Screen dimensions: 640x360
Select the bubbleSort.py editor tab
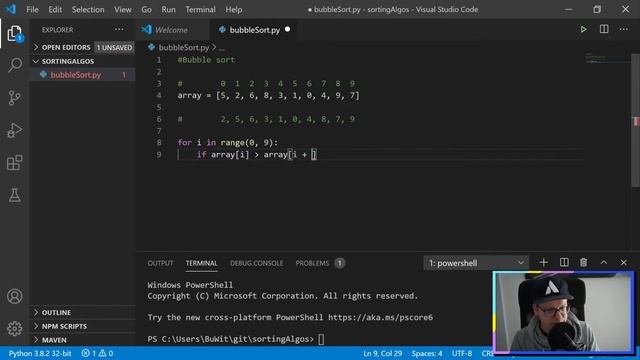(254, 30)
